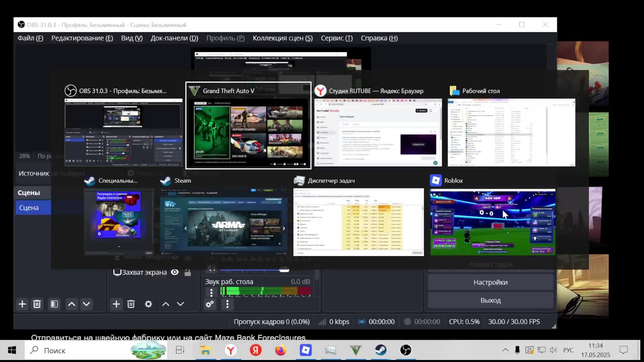Screen dimensions: 644x362
Task: Delete the selected scene via trash icon
Action: (x=37, y=304)
